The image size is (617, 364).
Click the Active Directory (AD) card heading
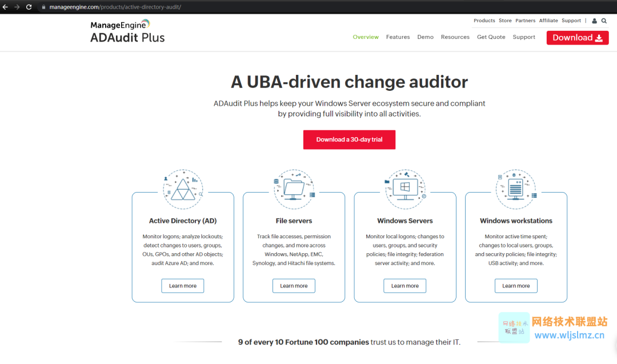pyautogui.click(x=183, y=221)
